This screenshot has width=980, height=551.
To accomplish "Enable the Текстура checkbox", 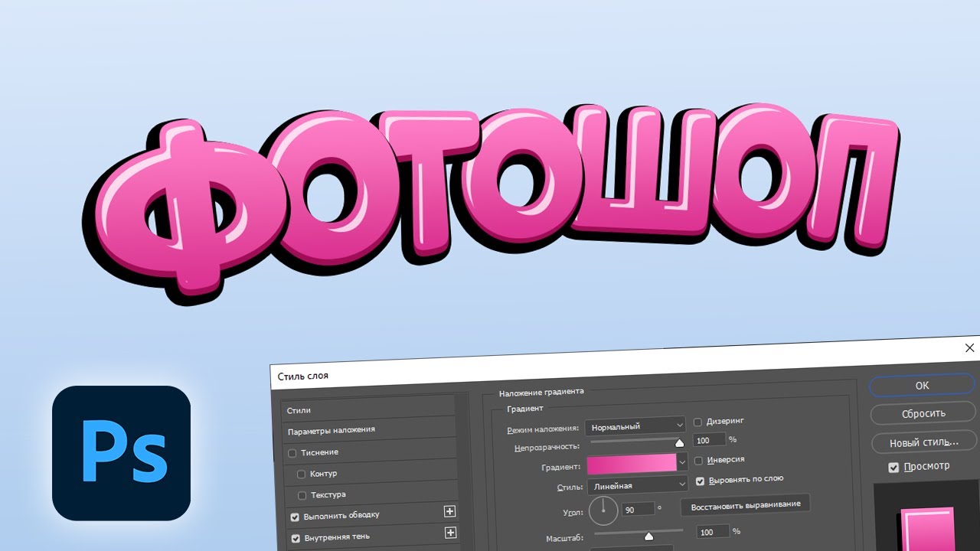I will click(x=302, y=496).
